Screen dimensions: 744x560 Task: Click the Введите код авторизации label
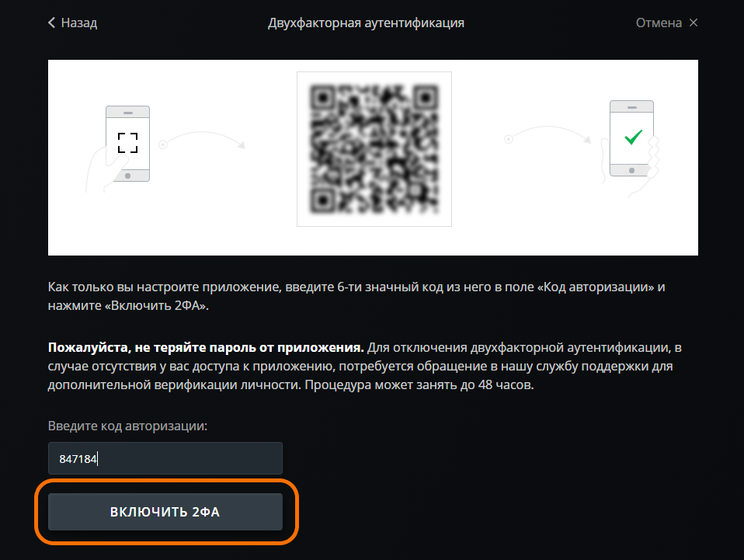click(127, 426)
